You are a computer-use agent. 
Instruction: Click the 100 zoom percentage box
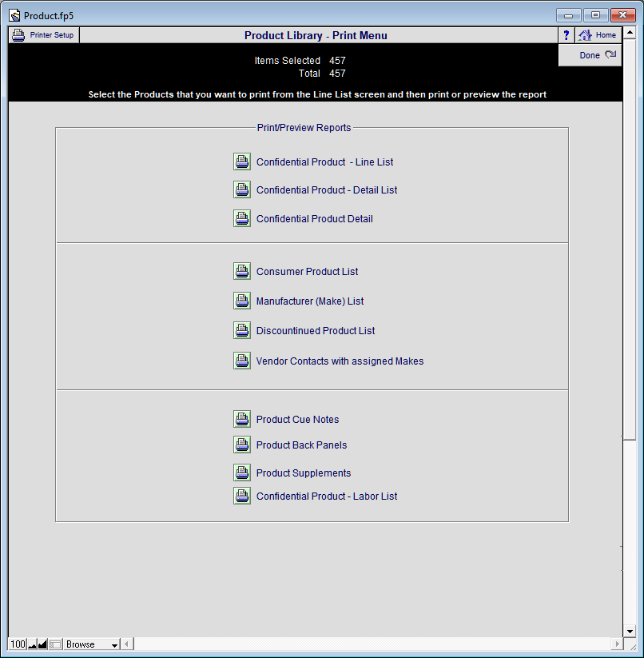18,644
